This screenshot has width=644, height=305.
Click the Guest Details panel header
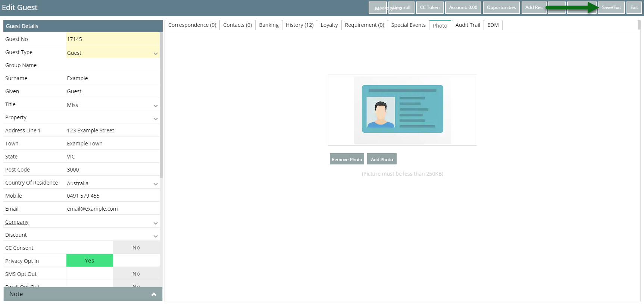point(83,26)
